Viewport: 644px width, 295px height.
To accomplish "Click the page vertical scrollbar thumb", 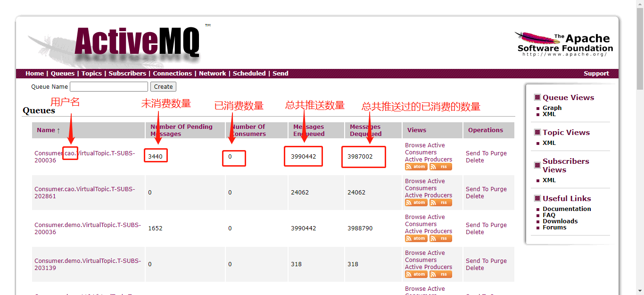I will pos(640,49).
